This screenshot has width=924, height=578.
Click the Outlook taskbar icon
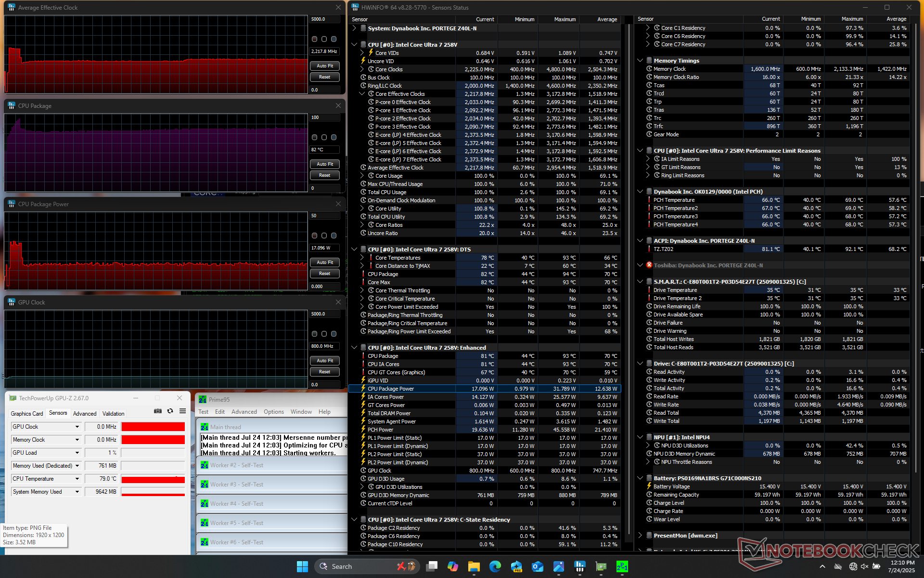(x=537, y=566)
